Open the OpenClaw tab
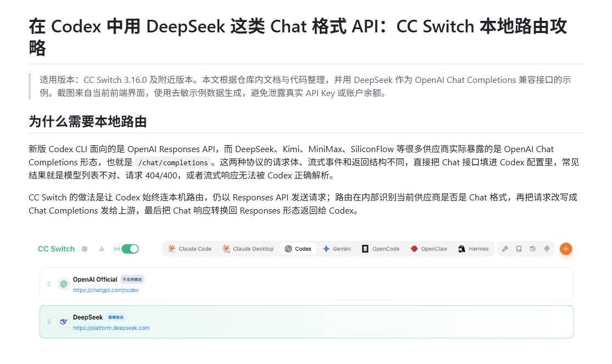This screenshot has width=612, height=364. pyautogui.click(x=429, y=249)
